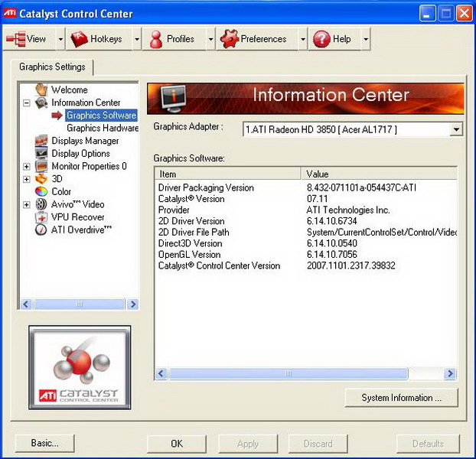Open the View dropdown arrow

(60, 39)
